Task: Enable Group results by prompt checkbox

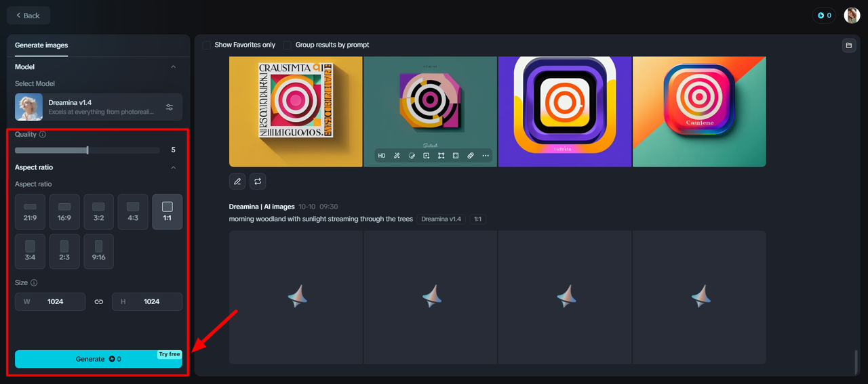Action: point(288,45)
